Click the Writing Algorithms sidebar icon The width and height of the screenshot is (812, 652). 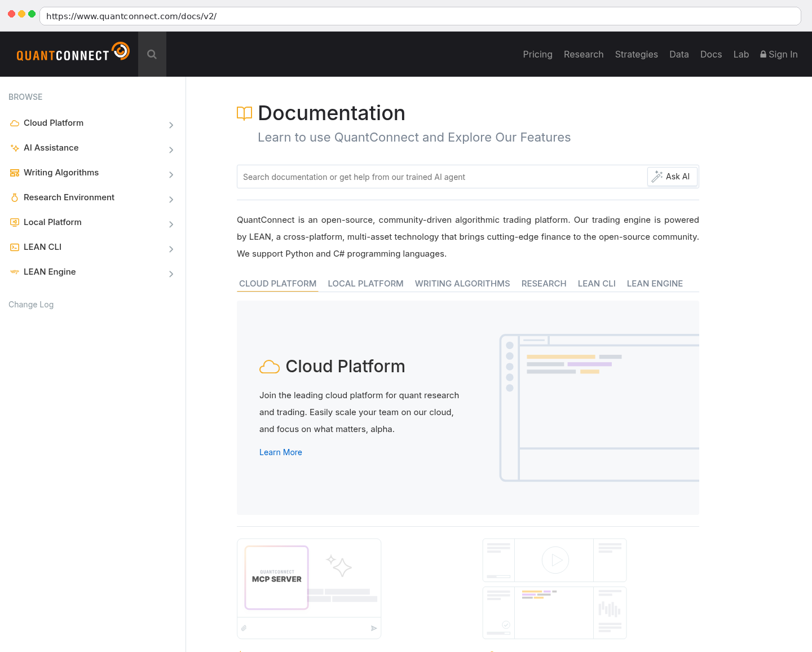coord(15,173)
